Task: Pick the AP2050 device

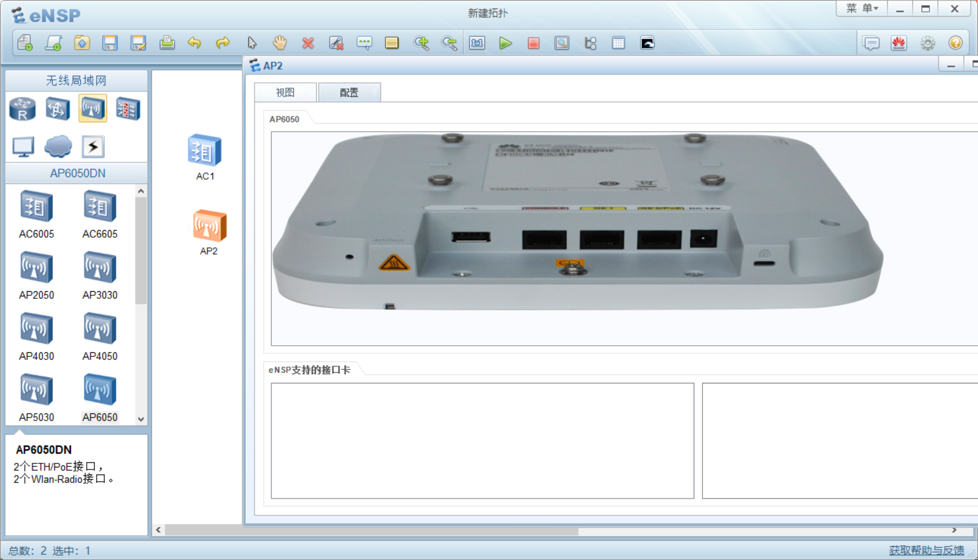Action: click(36, 275)
